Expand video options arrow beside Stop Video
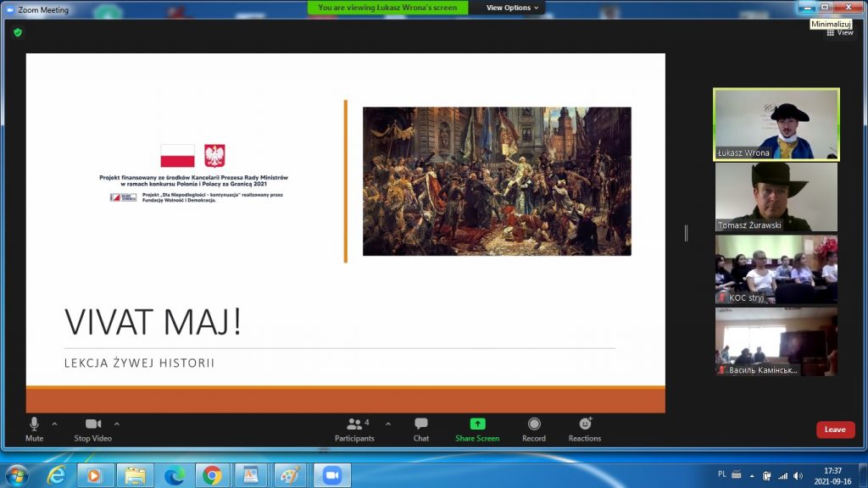 click(117, 423)
